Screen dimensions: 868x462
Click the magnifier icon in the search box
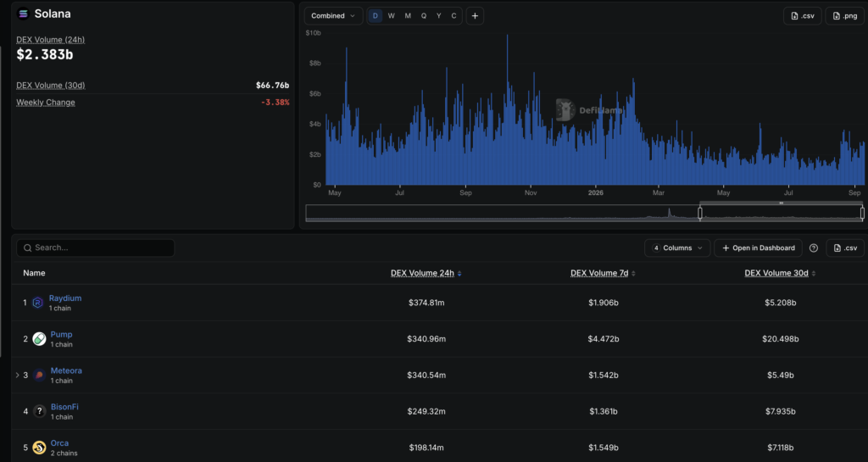pos(28,248)
